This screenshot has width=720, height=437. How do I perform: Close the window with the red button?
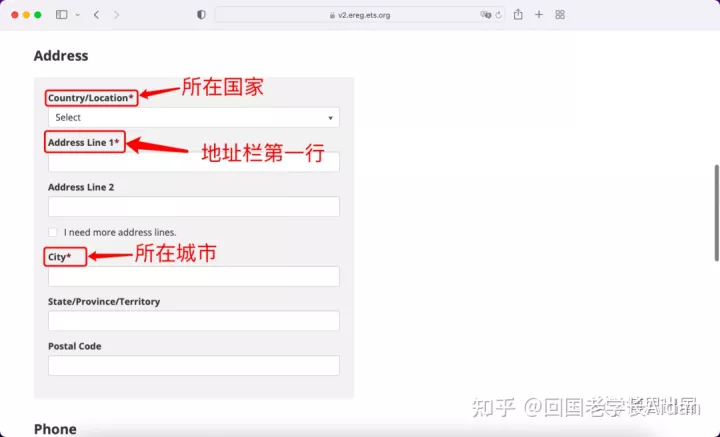pos(15,15)
